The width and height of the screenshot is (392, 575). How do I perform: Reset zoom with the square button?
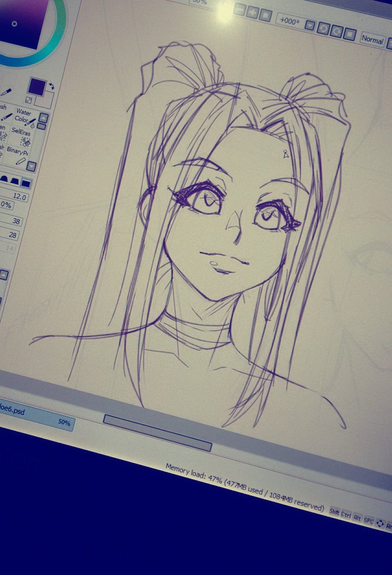(x=265, y=15)
